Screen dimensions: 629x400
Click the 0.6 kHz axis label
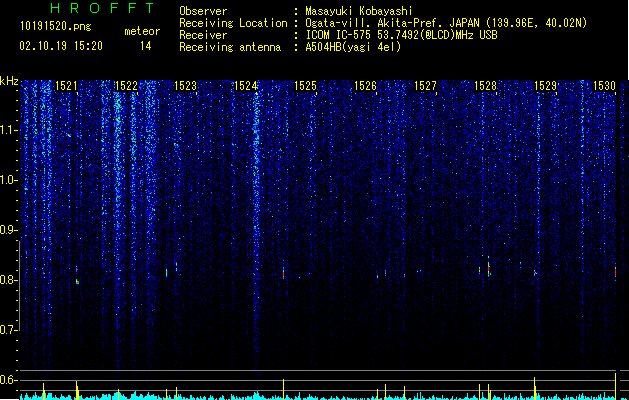click(9, 380)
